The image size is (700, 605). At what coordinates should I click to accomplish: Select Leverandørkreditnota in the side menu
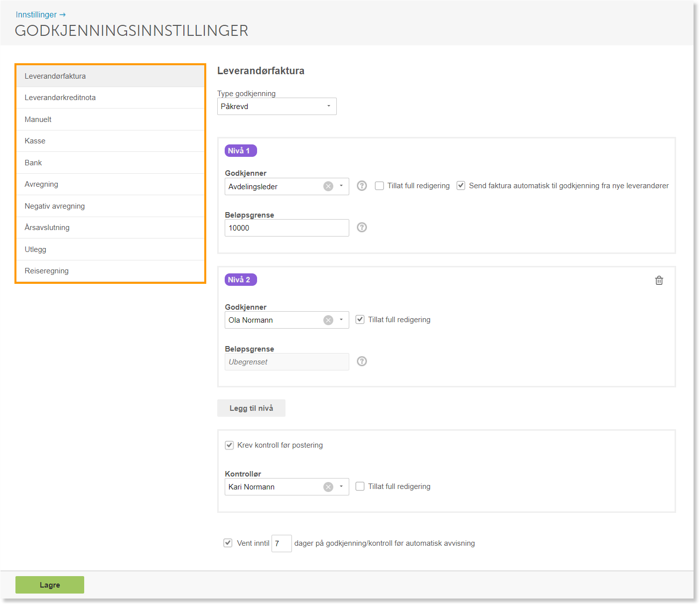tap(111, 98)
